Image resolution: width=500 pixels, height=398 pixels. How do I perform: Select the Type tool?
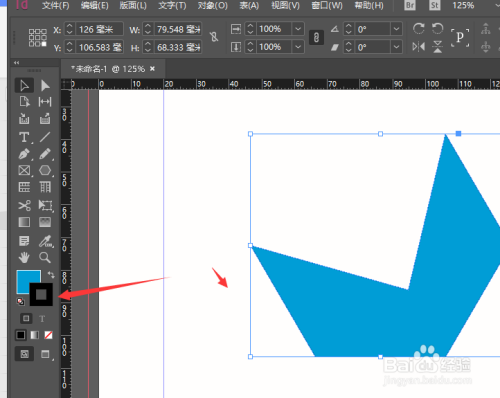click(24, 137)
